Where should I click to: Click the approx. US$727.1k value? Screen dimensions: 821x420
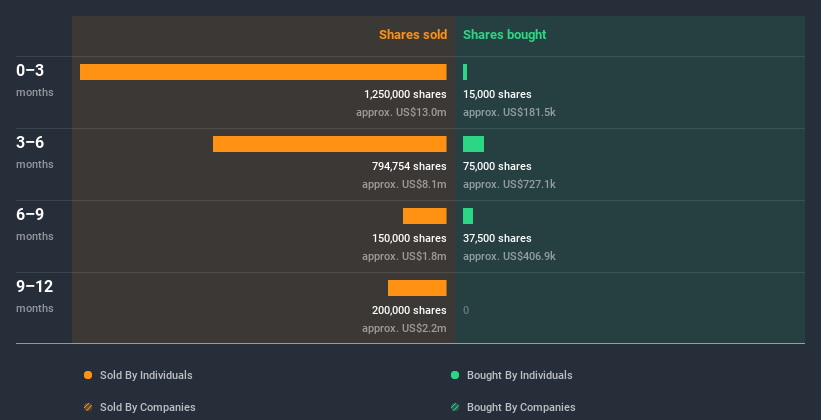click(x=509, y=184)
